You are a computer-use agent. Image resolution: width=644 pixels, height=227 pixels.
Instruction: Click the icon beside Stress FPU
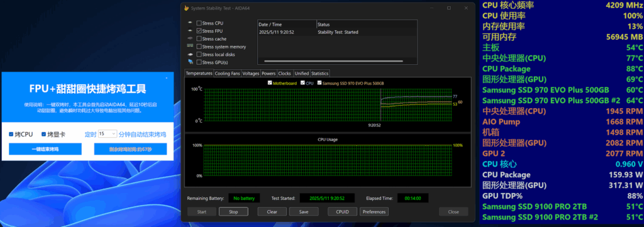[x=190, y=31]
